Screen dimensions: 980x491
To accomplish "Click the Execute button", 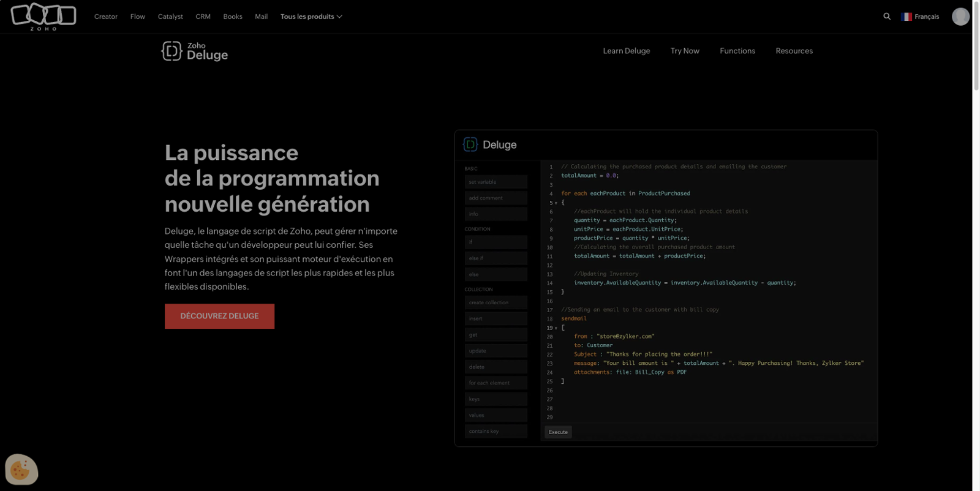I will [x=558, y=432].
